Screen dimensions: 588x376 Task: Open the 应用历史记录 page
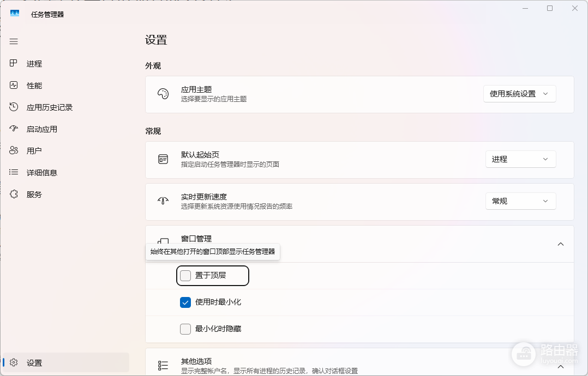(x=66, y=107)
